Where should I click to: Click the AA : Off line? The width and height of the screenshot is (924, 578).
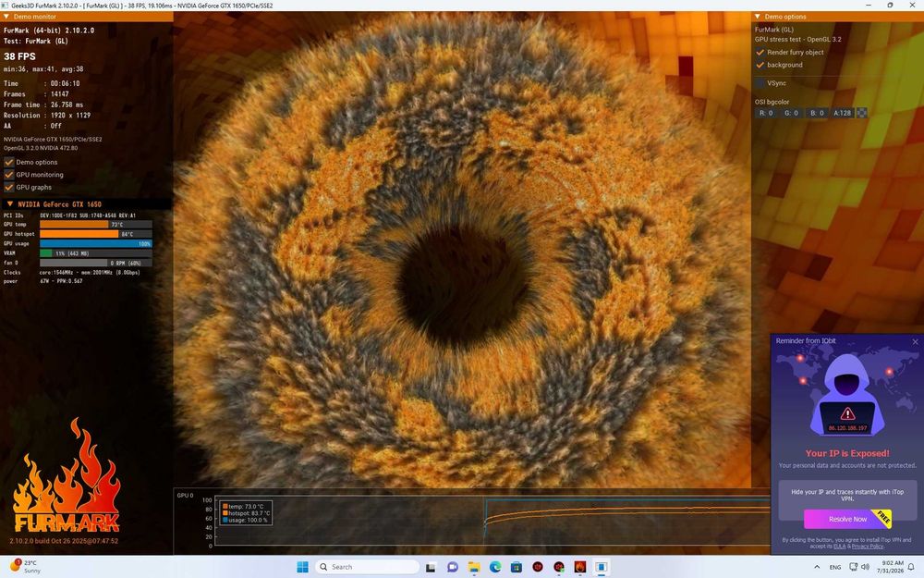tap(32, 126)
